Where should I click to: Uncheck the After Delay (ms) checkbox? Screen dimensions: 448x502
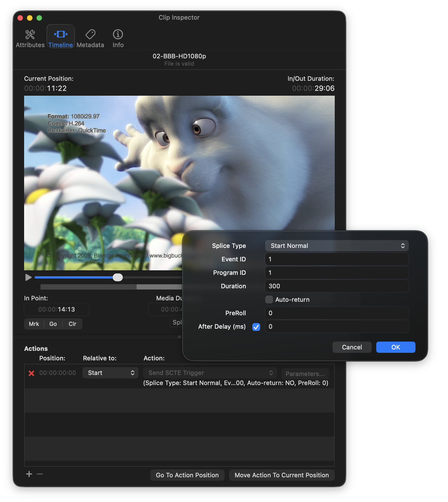[256, 327]
